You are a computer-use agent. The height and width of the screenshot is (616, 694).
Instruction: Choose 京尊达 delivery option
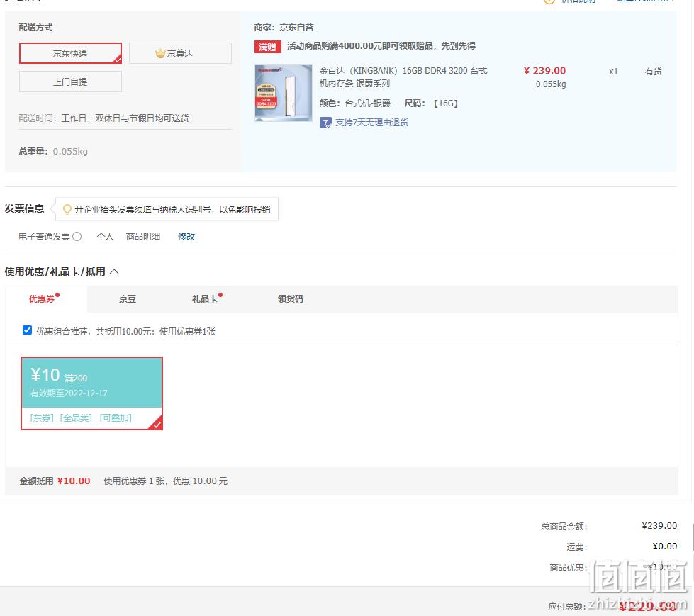[180, 54]
